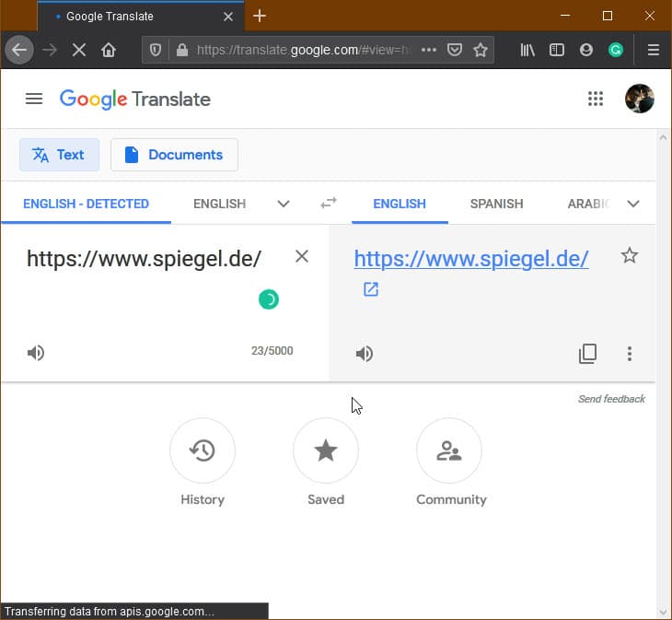Viewport: 672px width, 620px height.
Task: Bookmark this page with the star
Action: click(481, 50)
